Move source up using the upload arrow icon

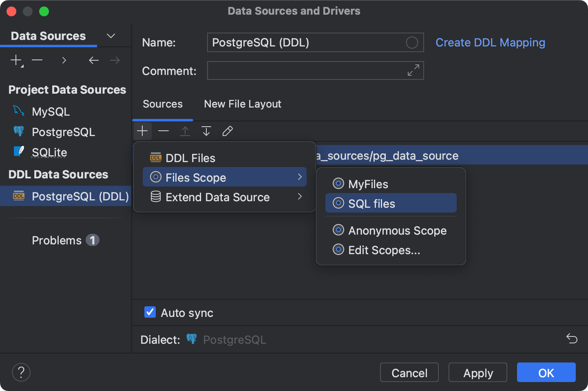pos(185,131)
